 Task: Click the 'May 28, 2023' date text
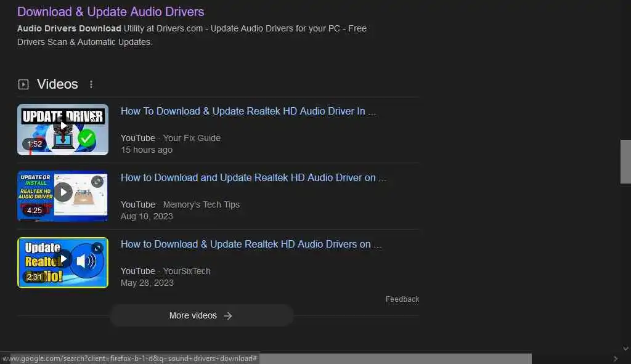[x=147, y=283]
